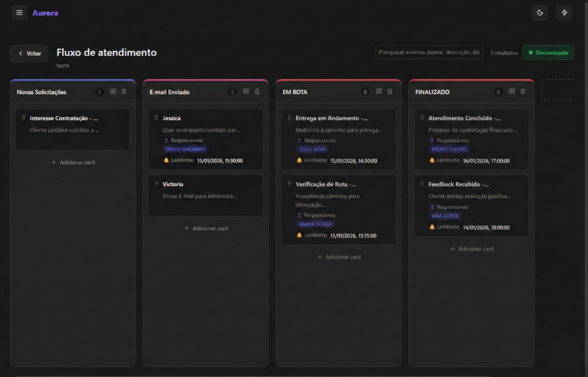Select the DEIVID MACHADO responsible tag
This screenshot has height=377, width=588.
coord(185,149)
